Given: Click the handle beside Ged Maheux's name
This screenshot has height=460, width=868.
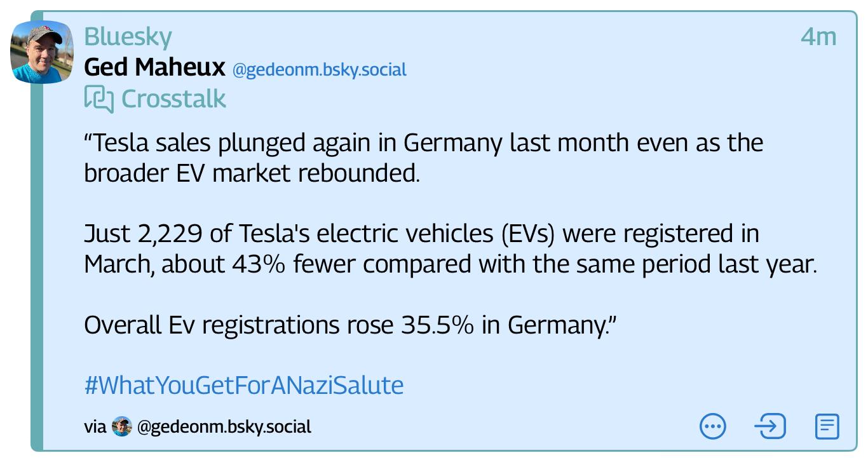Looking at the screenshot, I should click(x=319, y=69).
